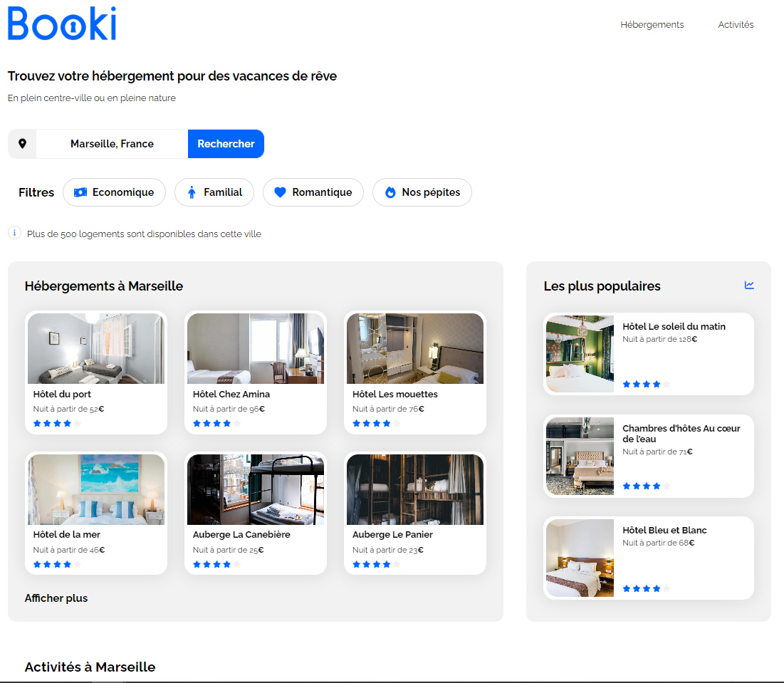Toggle the Familial filter
Image resolution: width=784 pixels, height=683 pixels.
pyautogui.click(x=214, y=192)
